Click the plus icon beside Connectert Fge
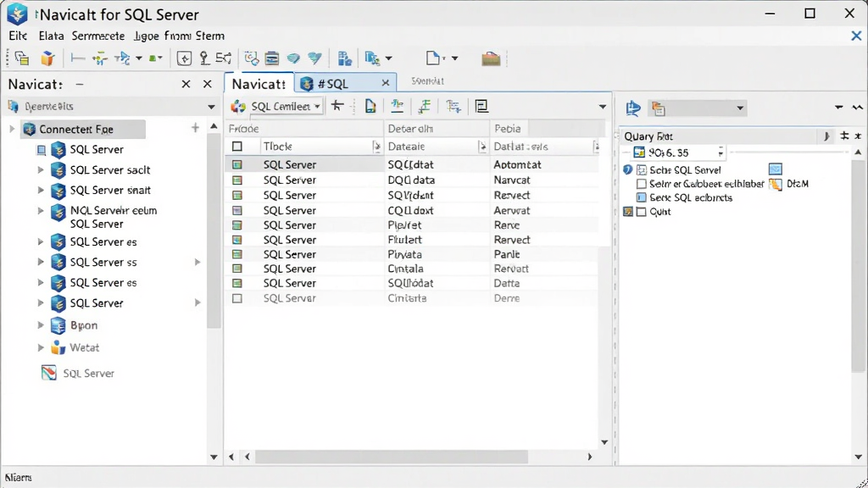868x488 pixels. (195, 129)
